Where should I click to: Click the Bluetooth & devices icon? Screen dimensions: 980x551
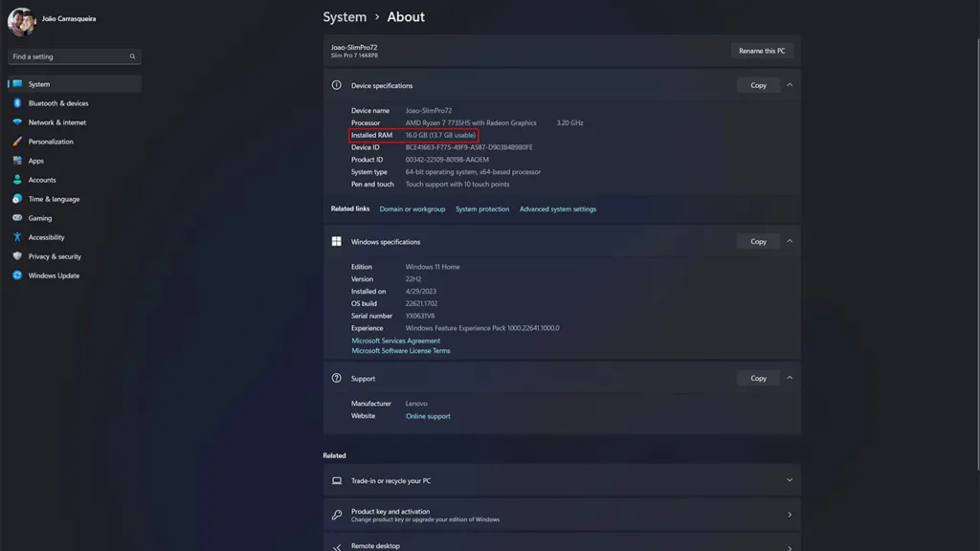17,103
